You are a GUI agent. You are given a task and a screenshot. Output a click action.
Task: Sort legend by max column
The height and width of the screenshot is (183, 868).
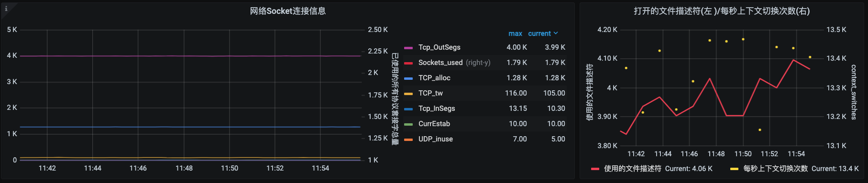click(515, 33)
